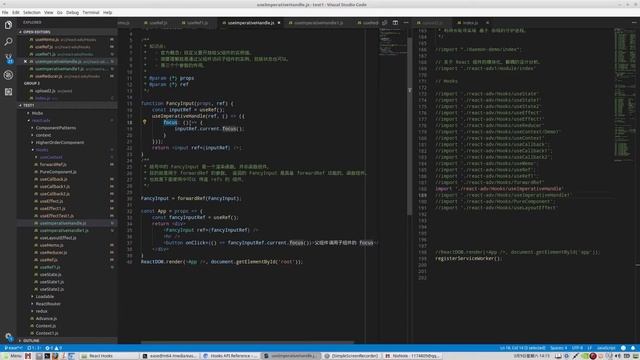Open the Help menu
Viewport: 640px width, 360px height.
[107, 13]
